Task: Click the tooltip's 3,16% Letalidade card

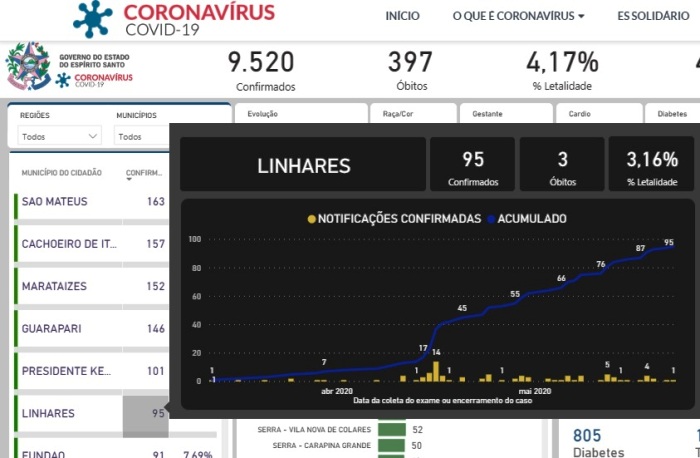Action: click(x=651, y=164)
